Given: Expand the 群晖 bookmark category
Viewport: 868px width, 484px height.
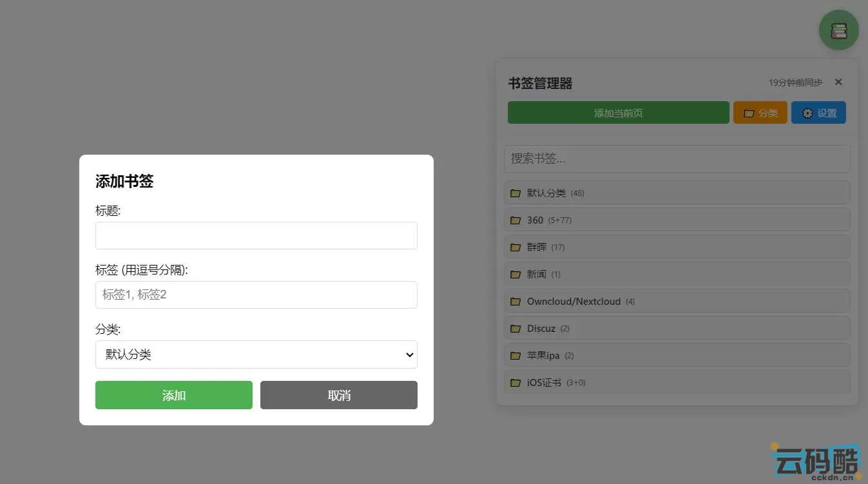Looking at the screenshot, I should [676, 247].
